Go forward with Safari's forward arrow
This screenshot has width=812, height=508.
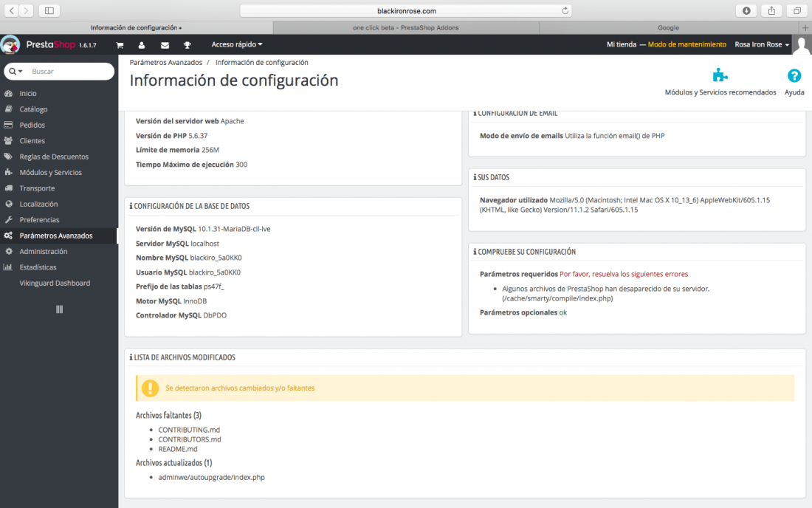pyautogui.click(x=26, y=10)
